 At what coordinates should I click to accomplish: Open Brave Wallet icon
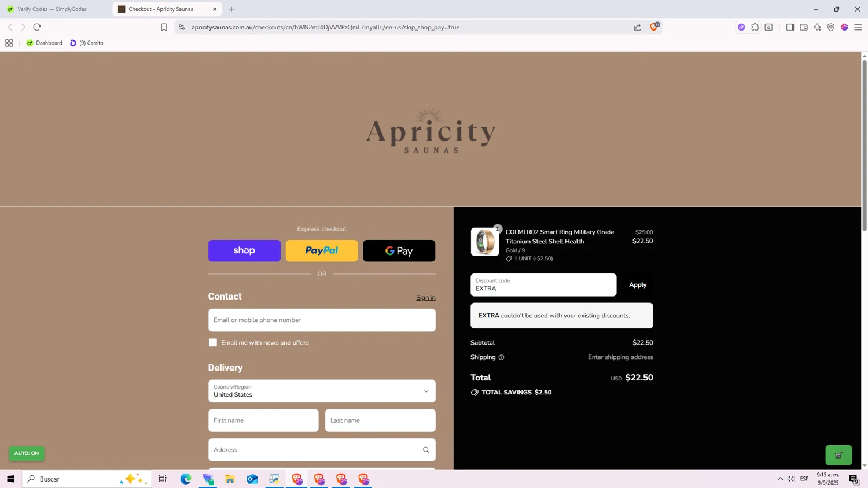click(x=804, y=27)
